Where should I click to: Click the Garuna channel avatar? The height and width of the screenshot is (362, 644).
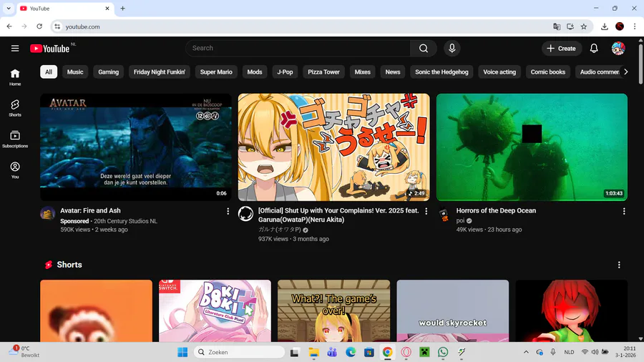[245, 213]
